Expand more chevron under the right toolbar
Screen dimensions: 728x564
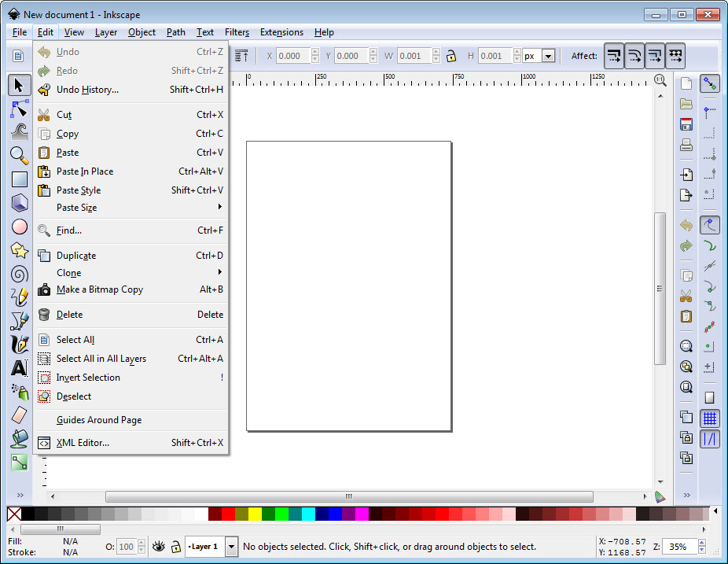click(x=686, y=496)
